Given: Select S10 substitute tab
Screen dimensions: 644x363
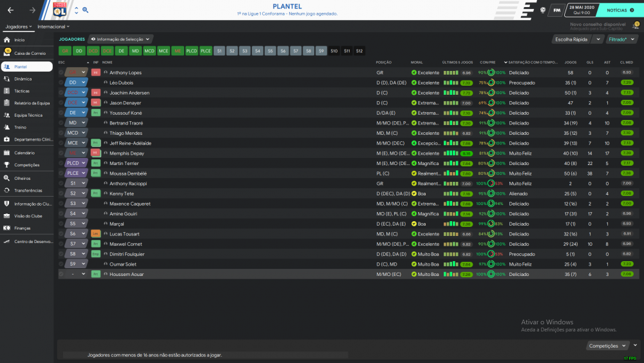Looking at the screenshot, I should coord(334,51).
